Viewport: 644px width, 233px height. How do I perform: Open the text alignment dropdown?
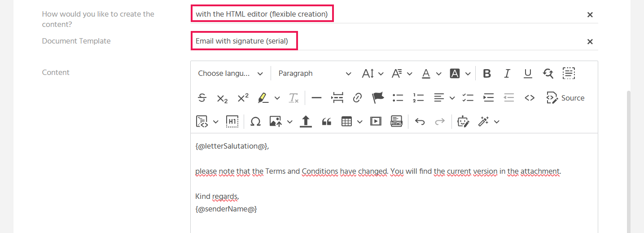(444, 98)
